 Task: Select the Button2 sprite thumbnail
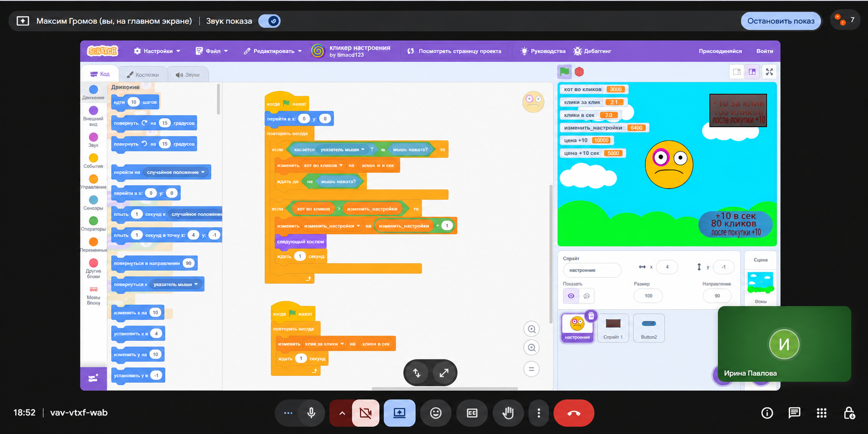coord(649,328)
